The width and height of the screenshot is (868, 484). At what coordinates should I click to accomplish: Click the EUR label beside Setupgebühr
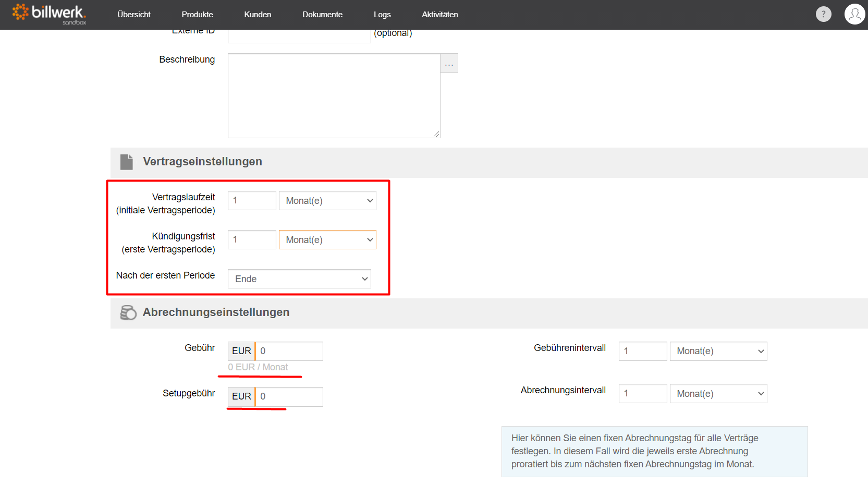[241, 396]
